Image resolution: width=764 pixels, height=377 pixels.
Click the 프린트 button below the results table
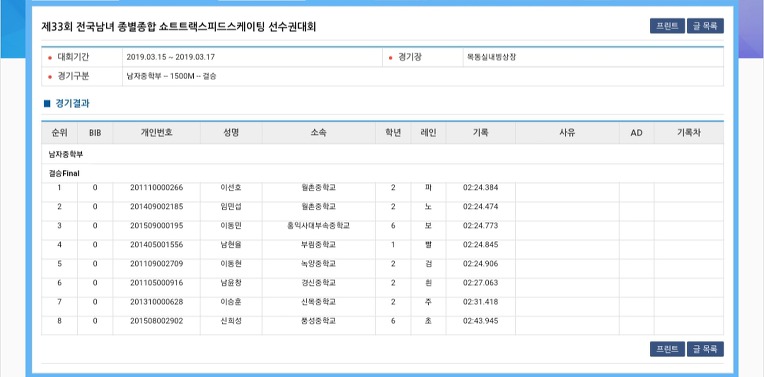667,349
